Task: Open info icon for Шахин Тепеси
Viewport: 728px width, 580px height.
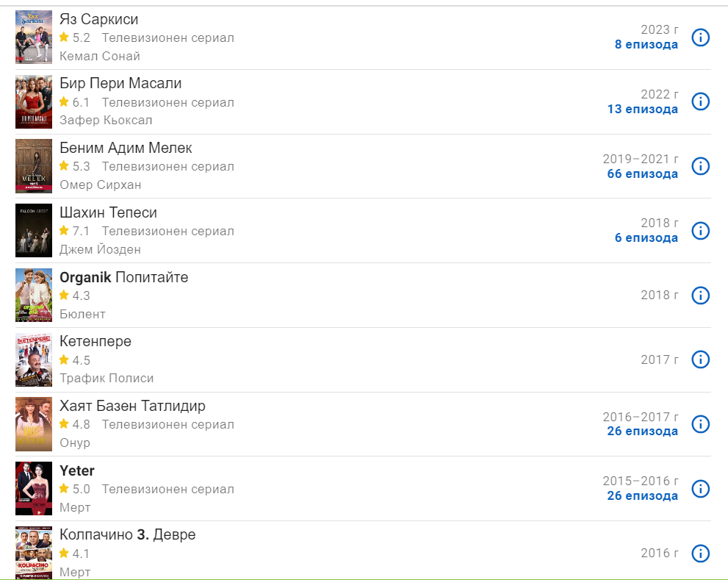Action: point(701,231)
